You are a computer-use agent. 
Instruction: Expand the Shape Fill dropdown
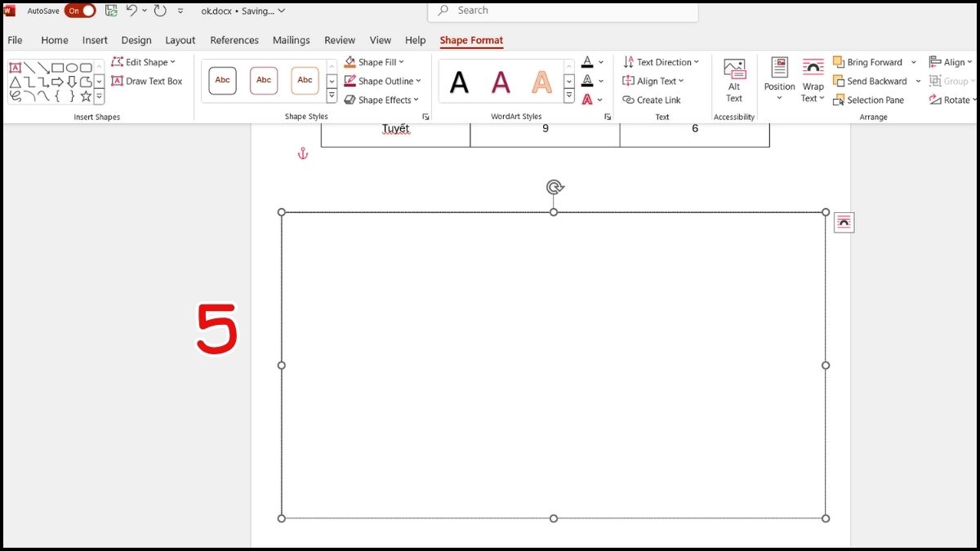[x=401, y=62]
